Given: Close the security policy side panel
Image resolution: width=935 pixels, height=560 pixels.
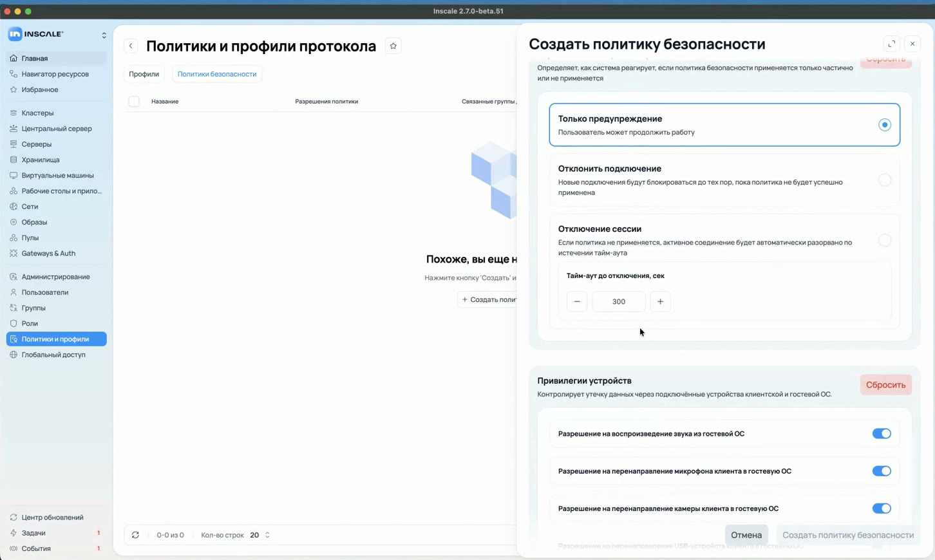Looking at the screenshot, I should tap(912, 44).
